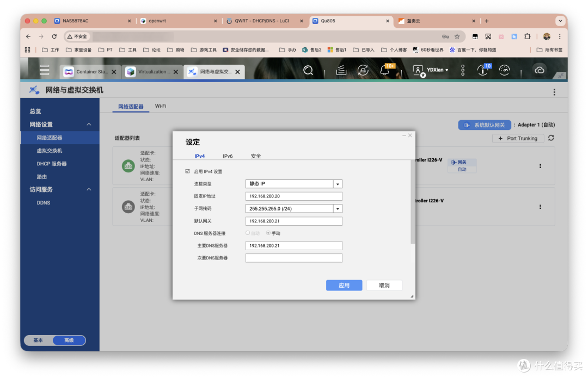This screenshot has height=378, width=588.
Task: Reload the browser page
Action: pyautogui.click(x=54, y=36)
